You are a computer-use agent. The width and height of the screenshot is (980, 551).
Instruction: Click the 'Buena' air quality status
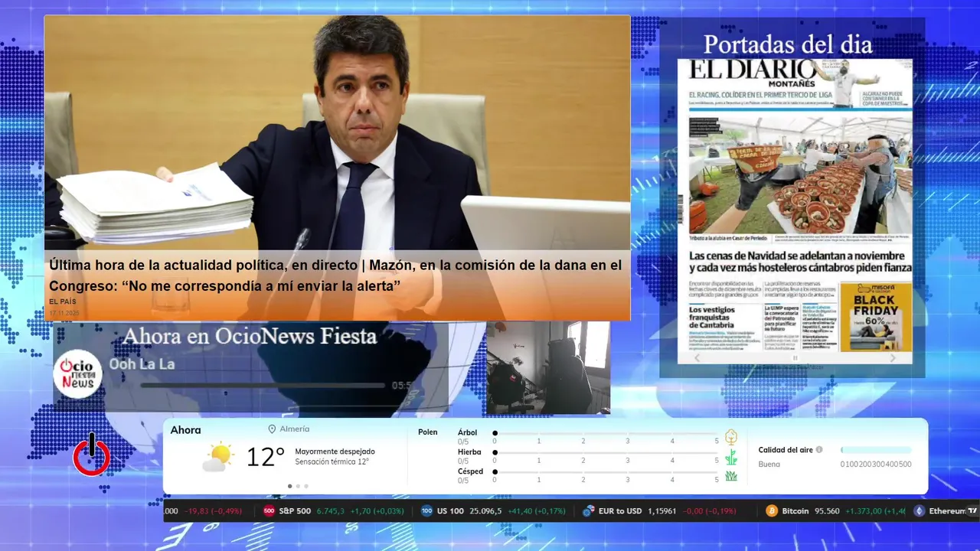(x=769, y=464)
